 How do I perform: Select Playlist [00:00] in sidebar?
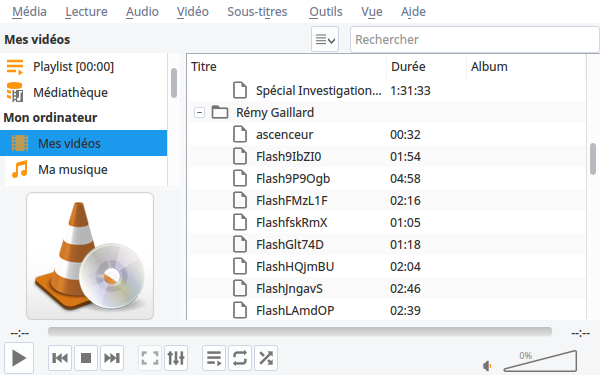(83, 67)
